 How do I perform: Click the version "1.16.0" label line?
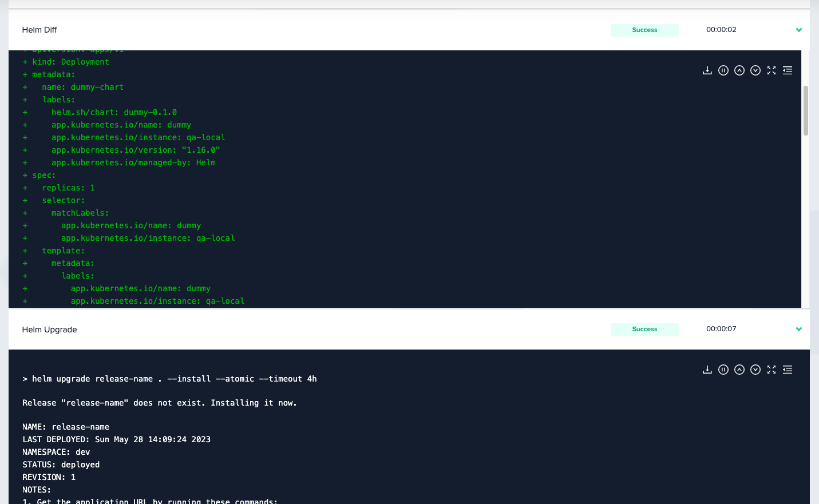[x=121, y=150]
